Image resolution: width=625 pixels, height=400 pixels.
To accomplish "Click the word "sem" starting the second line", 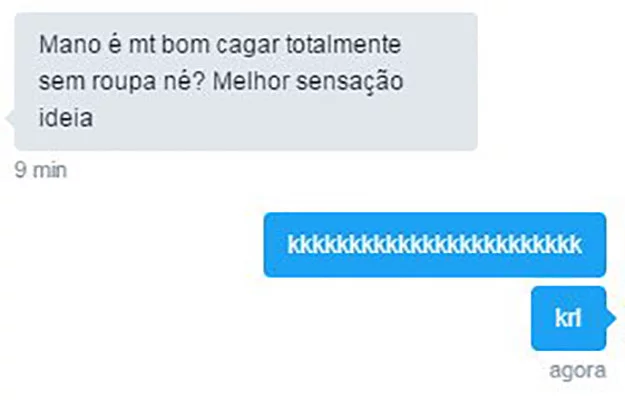I will (x=62, y=82).
